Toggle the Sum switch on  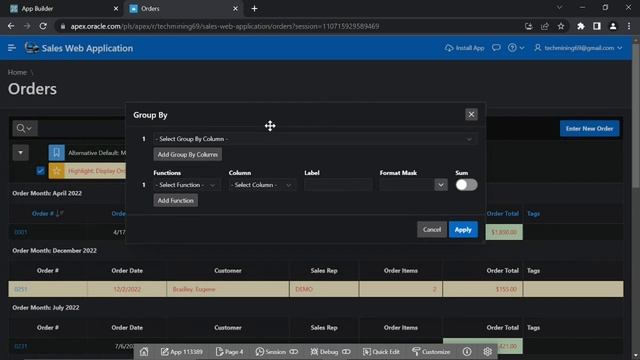(x=466, y=185)
